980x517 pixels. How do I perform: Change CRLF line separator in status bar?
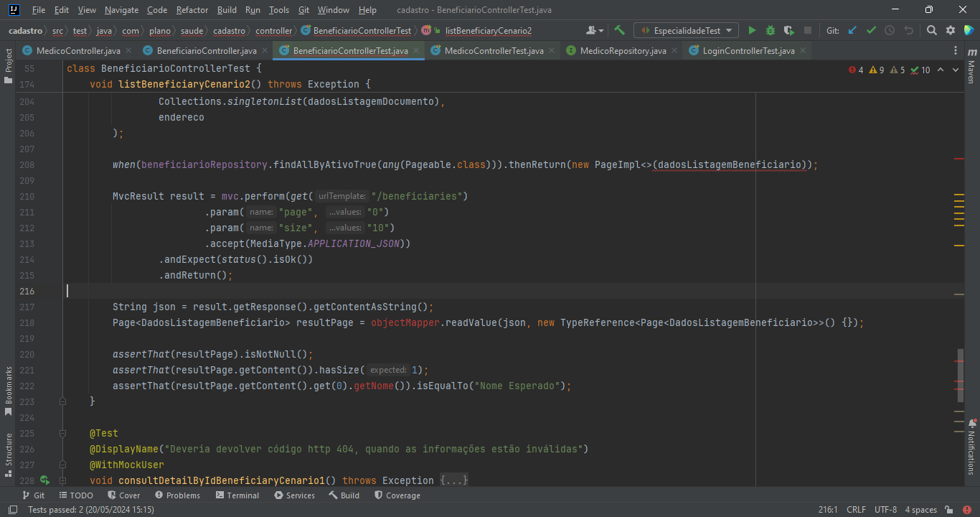coord(856,510)
